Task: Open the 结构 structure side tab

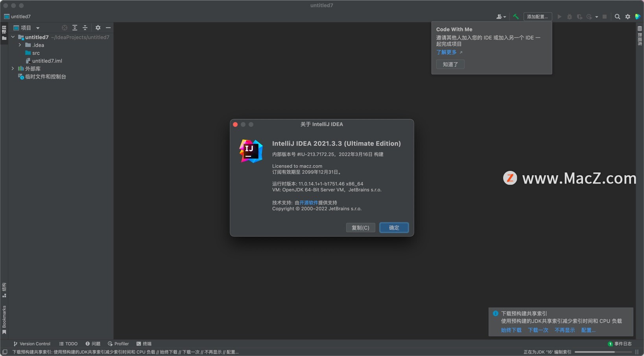Action: 4,289
